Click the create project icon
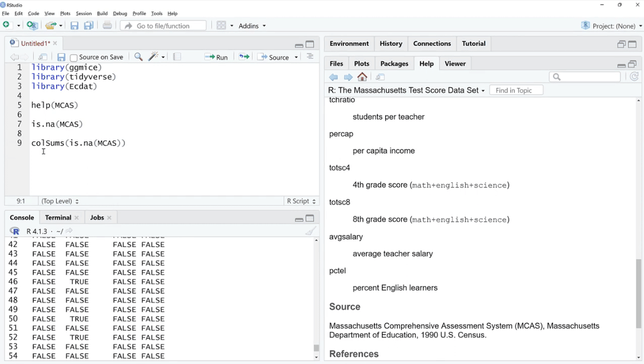This screenshot has height=364, width=644. tap(32, 26)
